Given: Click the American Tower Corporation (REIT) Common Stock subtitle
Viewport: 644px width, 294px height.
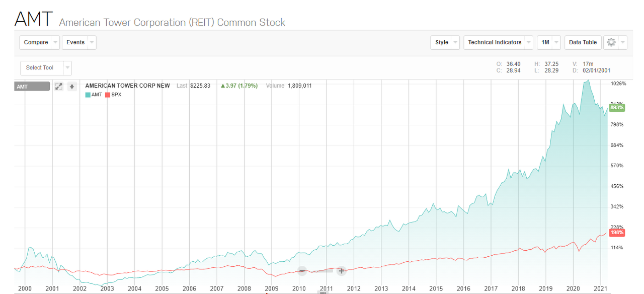Looking at the screenshot, I should (x=172, y=22).
